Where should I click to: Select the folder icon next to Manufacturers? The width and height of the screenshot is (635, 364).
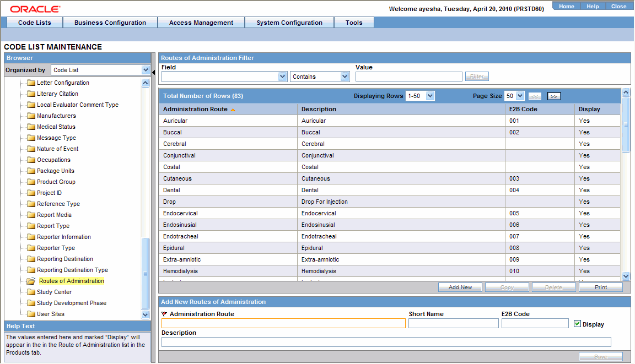pos(31,116)
